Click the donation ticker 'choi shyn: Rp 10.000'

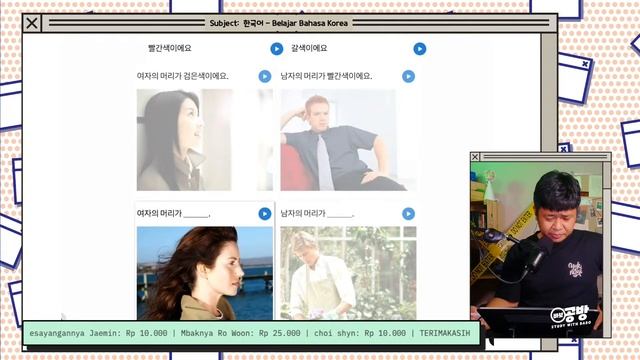click(x=360, y=333)
